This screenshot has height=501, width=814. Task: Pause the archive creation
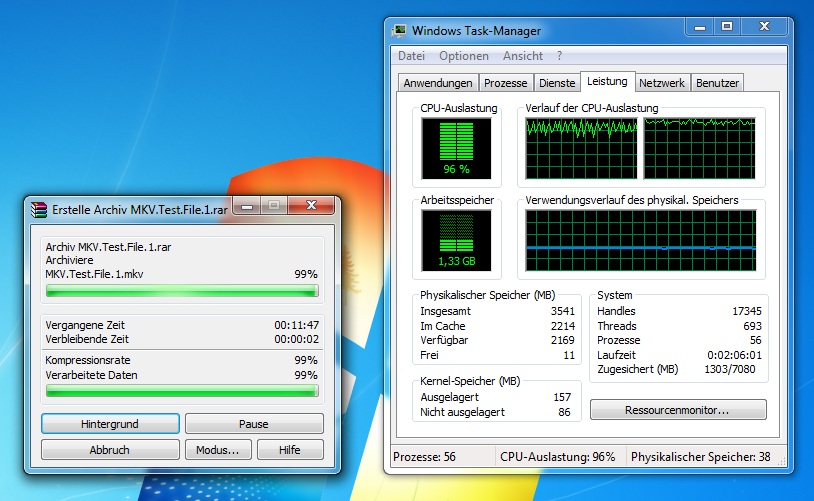point(254,424)
